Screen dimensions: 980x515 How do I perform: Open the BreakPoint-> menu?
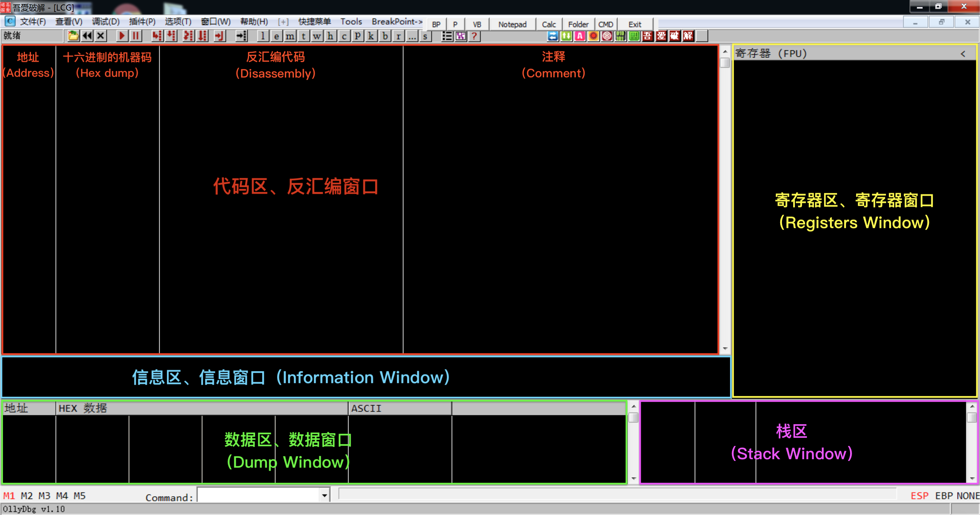click(x=397, y=22)
